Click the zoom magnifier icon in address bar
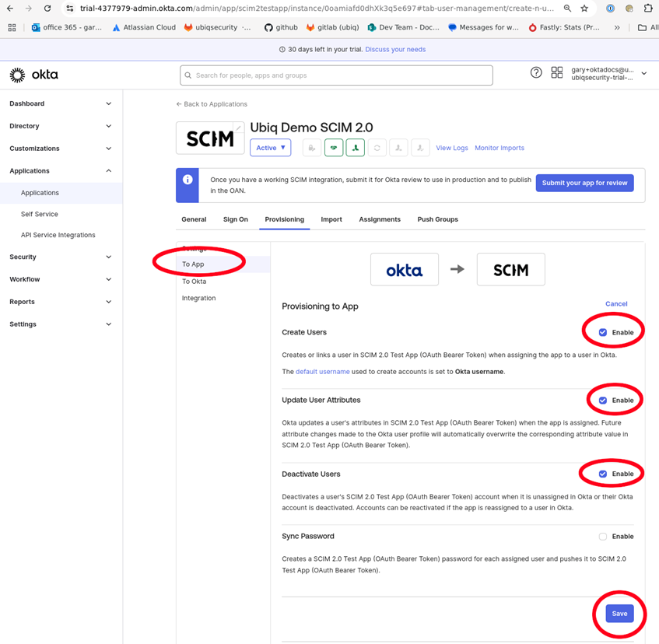Screen dimensions: 659x644 567,9
